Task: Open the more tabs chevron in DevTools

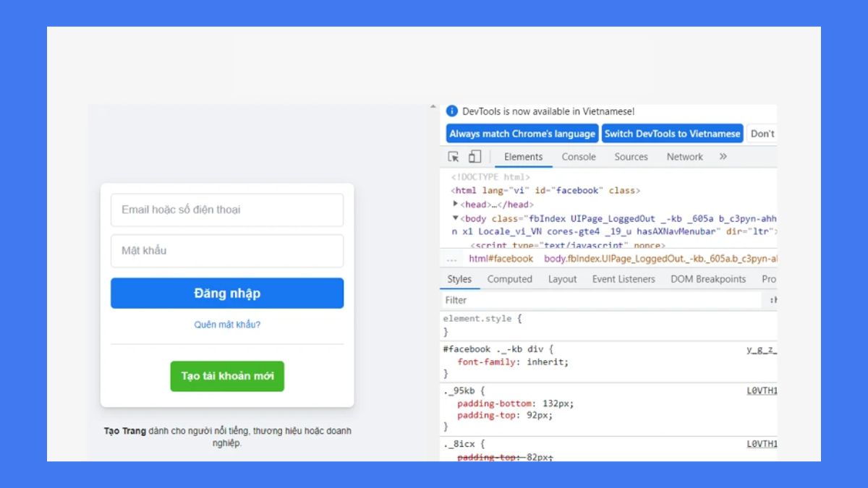Action: 723,157
